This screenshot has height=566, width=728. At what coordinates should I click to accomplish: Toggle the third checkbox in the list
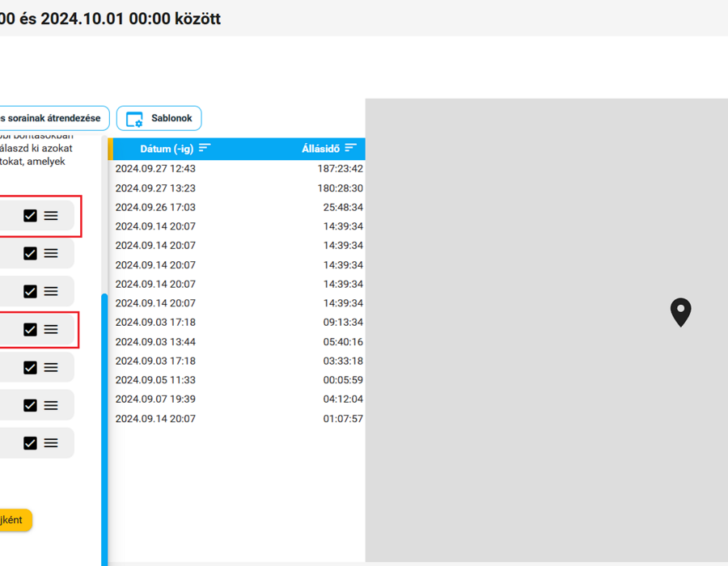pos(30,291)
